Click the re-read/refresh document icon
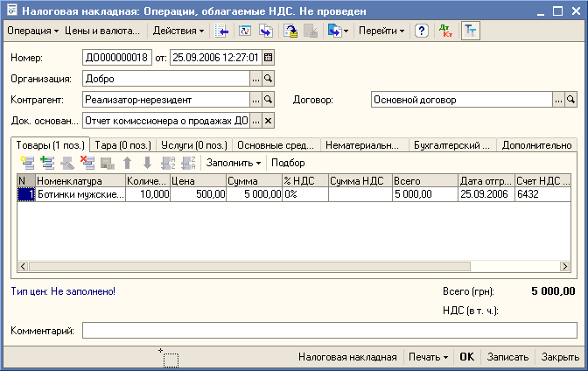Image resolution: width=588 pixels, height=371 pixels. pyautogui.click(x=245, y=31)
